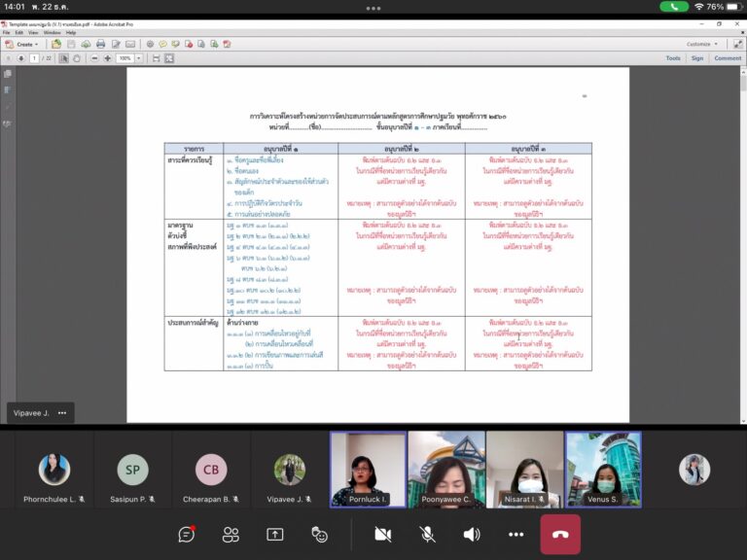747x560 pixels.
Task: Tap the three dots at top center
Action: [x=373, y=8]
